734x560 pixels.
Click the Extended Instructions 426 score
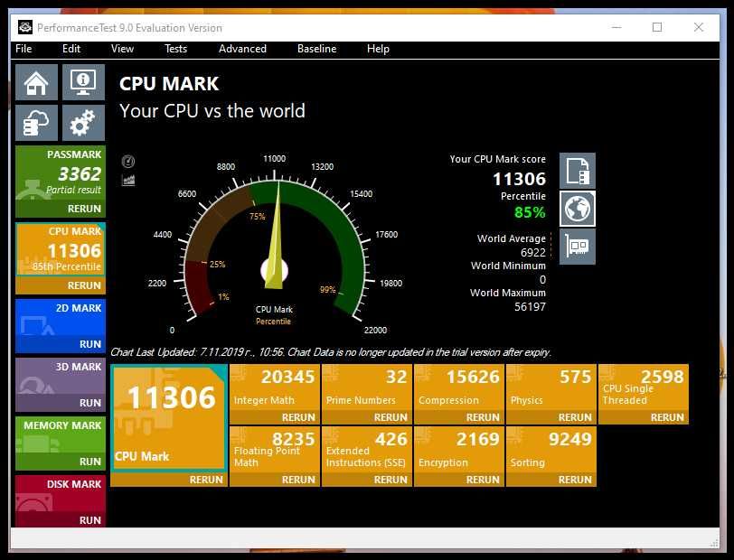tap(391, 439)
